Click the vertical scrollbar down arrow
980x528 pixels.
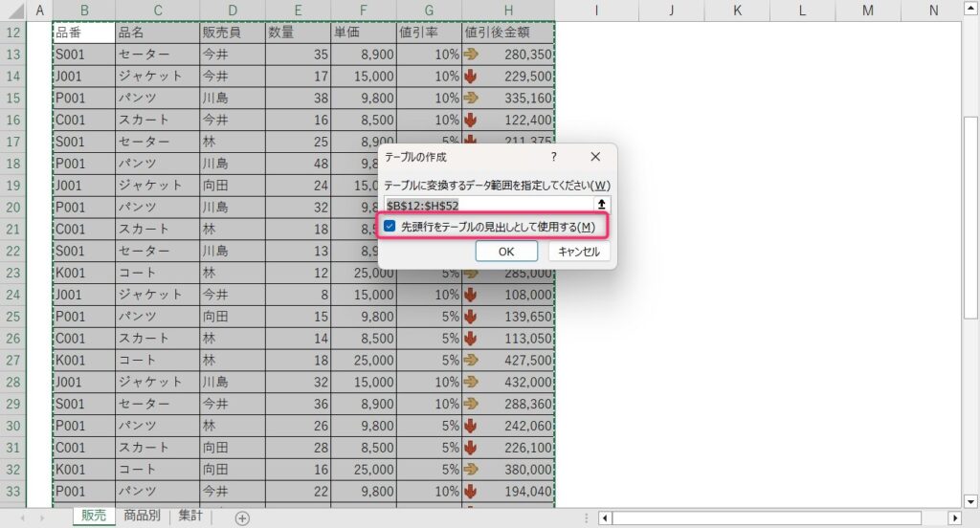tap(970, 500)
